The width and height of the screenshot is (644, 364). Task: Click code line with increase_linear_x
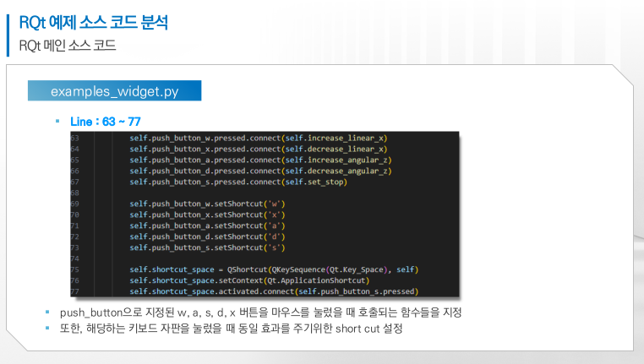[259, 139]
